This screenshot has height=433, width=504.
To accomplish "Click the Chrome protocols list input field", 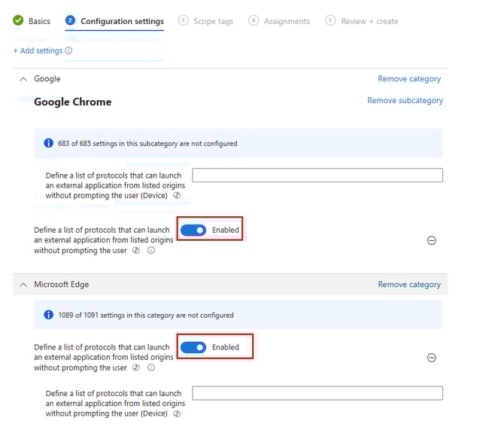I will pyautogui.click(x=317, y=175).
